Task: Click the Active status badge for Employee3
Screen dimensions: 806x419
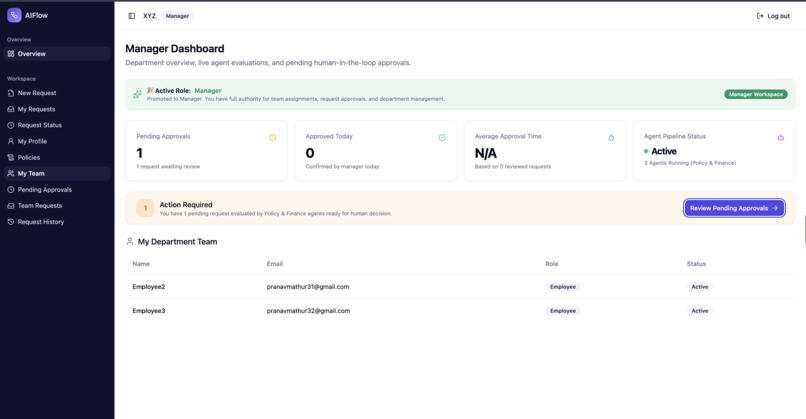Action: 700,311
